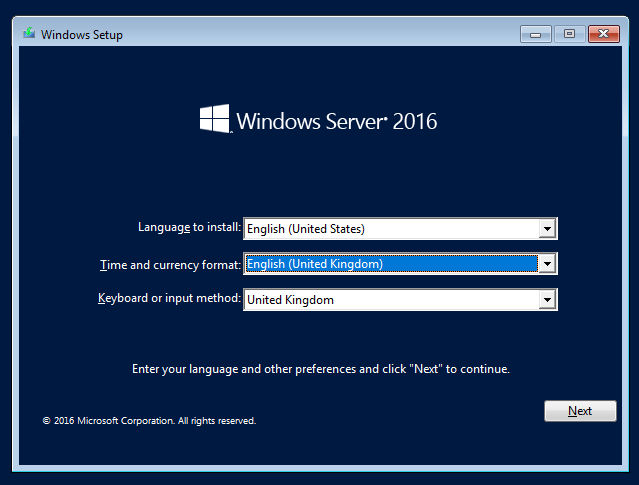This screenshot has height=485, width=639.
Task: Click the "Language to install" label
Action: click(x=189, y=228)
